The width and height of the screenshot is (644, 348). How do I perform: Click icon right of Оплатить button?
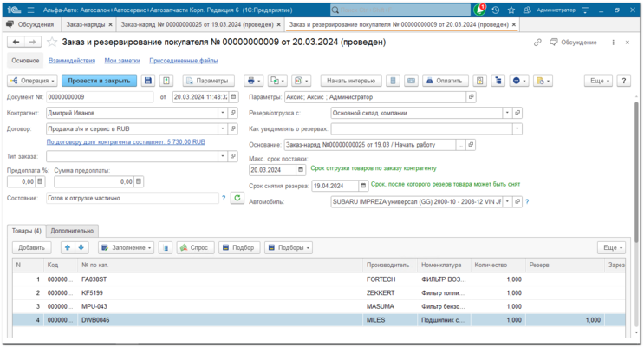[479, 81]
